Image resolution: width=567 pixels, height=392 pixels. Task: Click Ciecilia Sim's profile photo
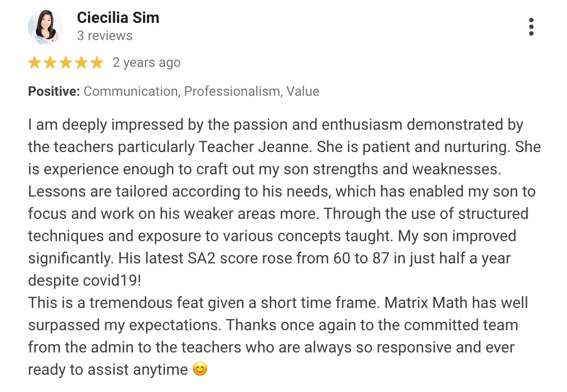(x=46, y=27)
